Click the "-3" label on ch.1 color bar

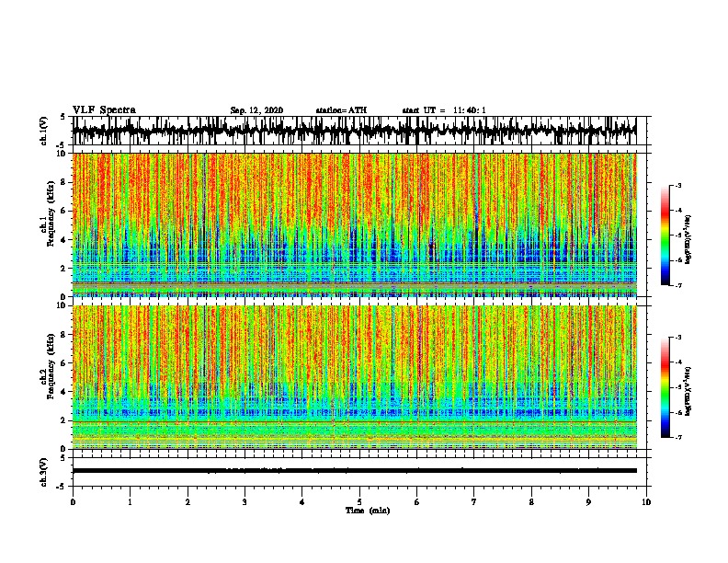(678, 186)
